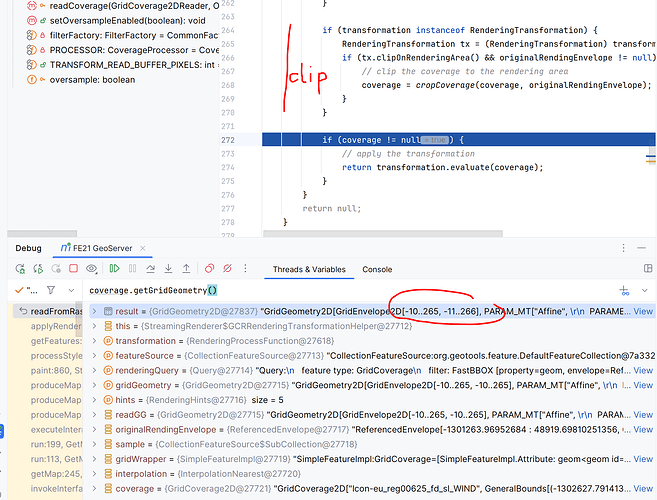Screen dimensions: 657x500
Task: Click the cropCoverage method call
Action: point(445,85)
